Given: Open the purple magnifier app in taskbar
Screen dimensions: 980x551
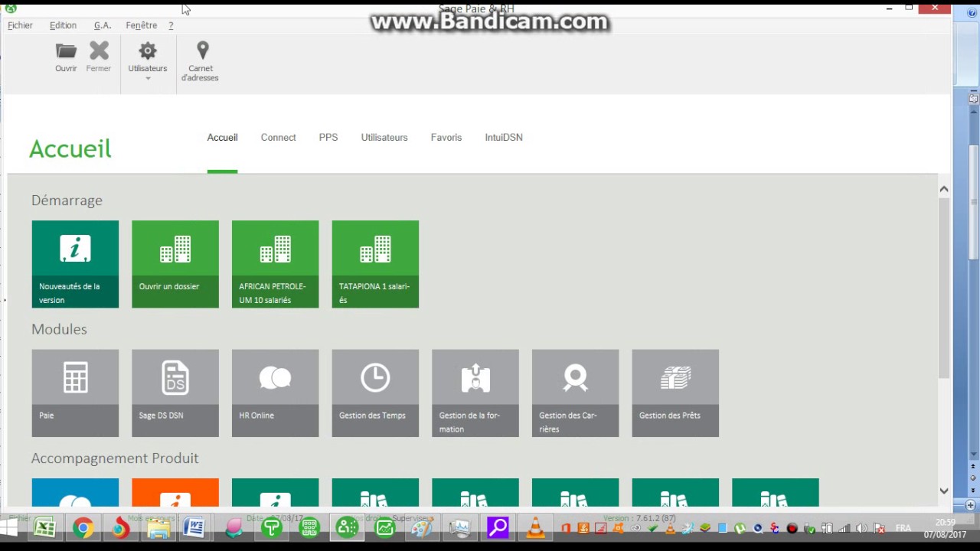Looking at the screenshot, I should coord(498,528).
